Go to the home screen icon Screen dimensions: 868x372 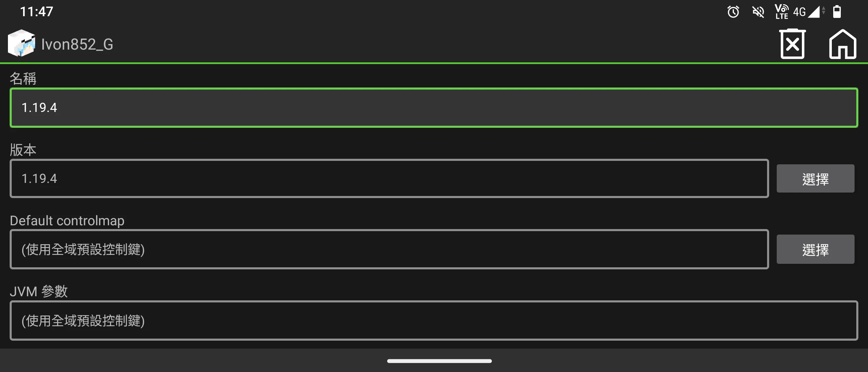842,44
